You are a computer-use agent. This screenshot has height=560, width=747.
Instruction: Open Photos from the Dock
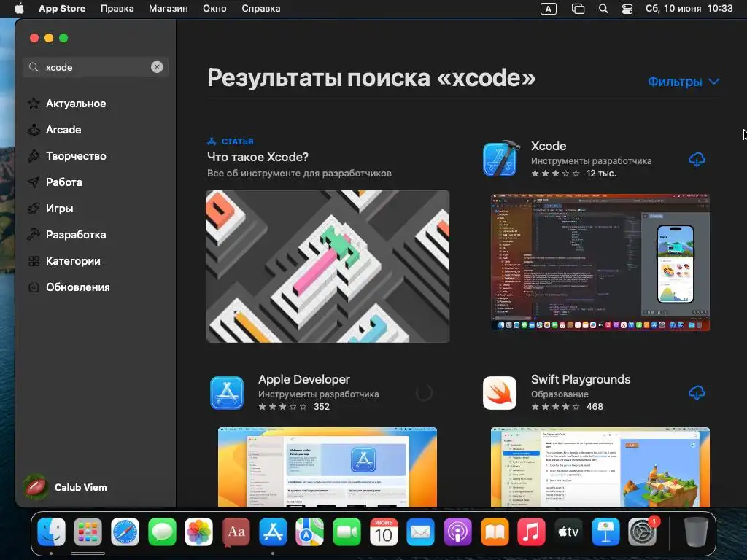click(198, 532)
